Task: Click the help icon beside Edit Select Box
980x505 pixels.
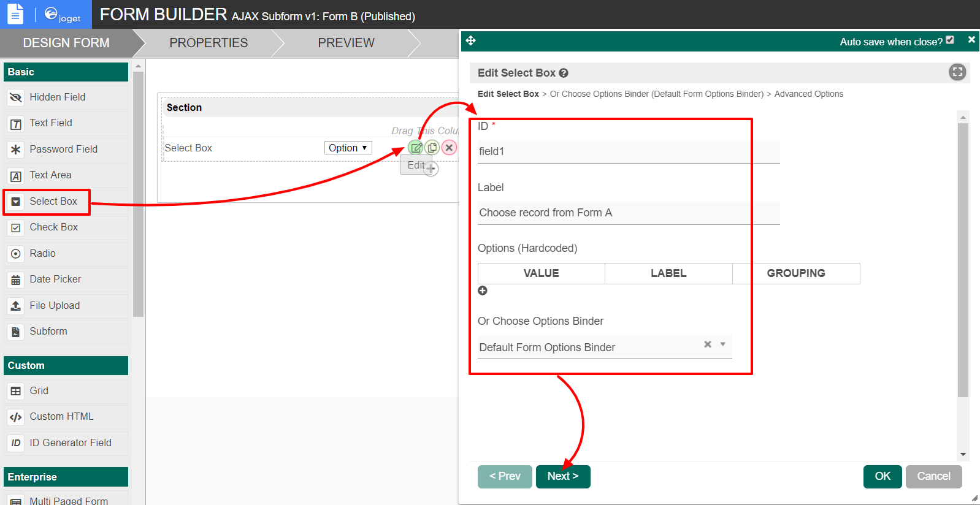Action: click(564, 73)
